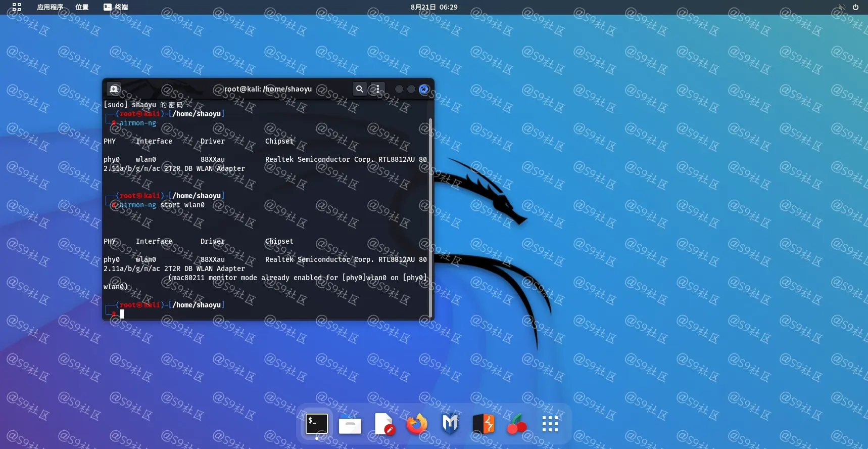
Task: Click the terminal vertical scrollbar
Action: click(x=430, y=217)
